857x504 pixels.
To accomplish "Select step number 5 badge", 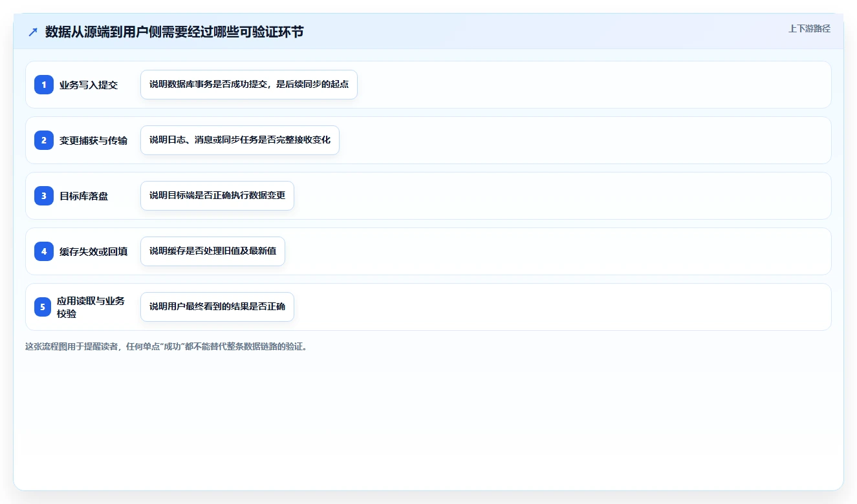I will point(43,307).
